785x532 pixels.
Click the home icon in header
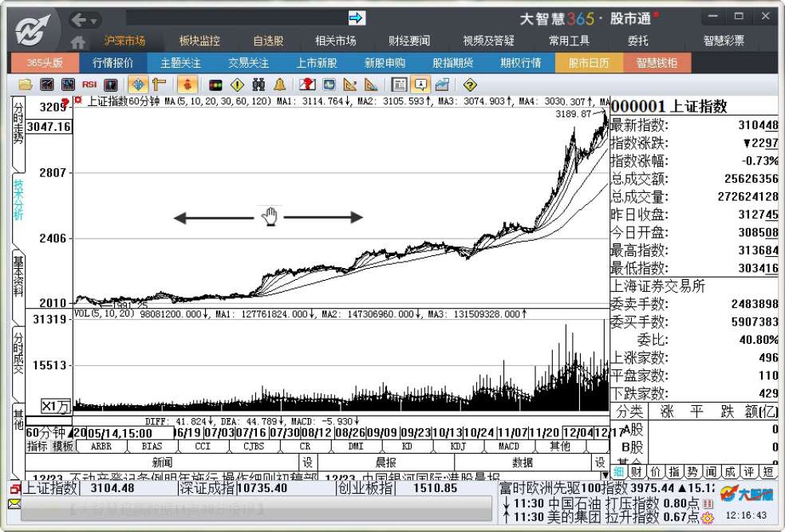tap(78, 42)
